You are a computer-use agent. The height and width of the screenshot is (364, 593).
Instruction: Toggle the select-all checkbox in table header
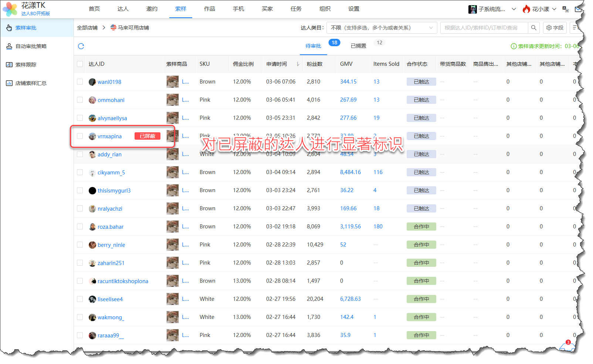click(x=80, y=64)
